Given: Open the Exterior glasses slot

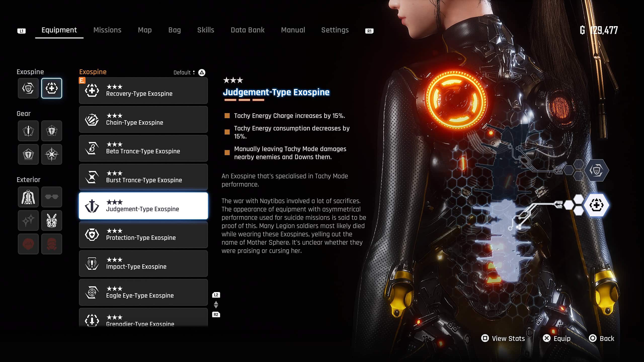Looking at the screenshot, I should click(x=52, y=197).
